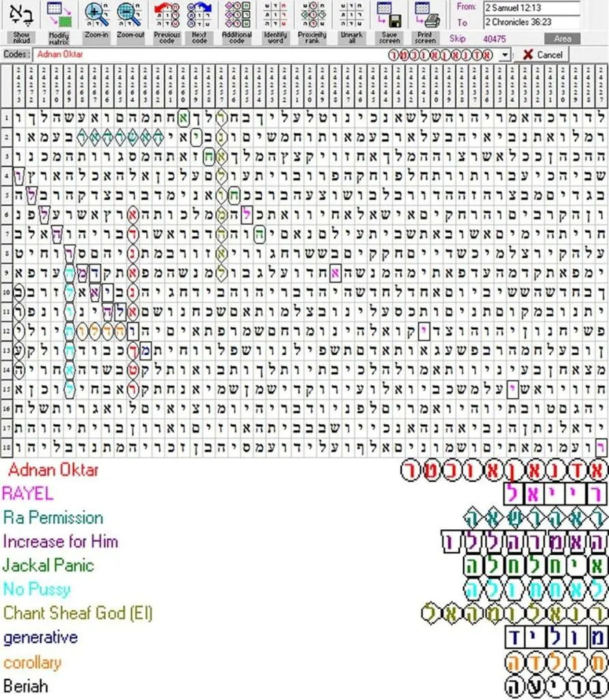Go to Next code
The width and height of the screenshot is (609, 700).
[199, 15]
